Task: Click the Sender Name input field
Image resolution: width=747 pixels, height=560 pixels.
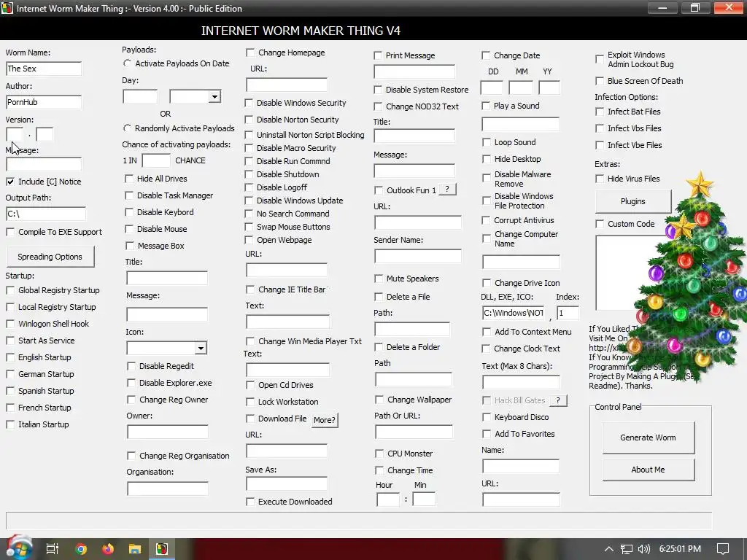Action: tap(418, 256)
